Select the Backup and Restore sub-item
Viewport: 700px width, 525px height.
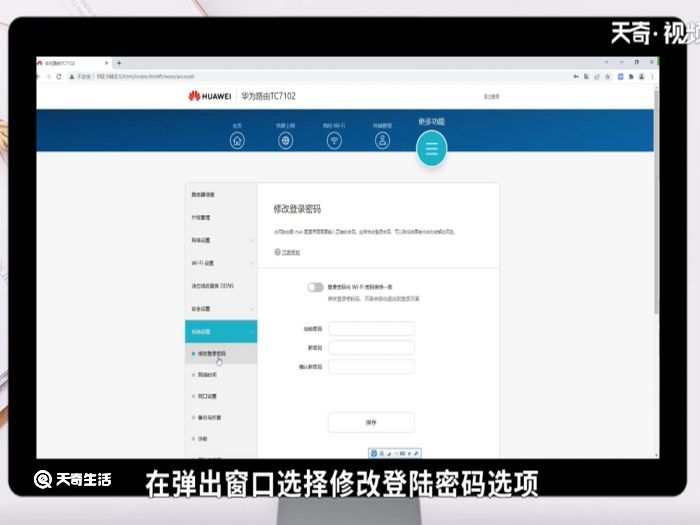[x=221, y=417]
